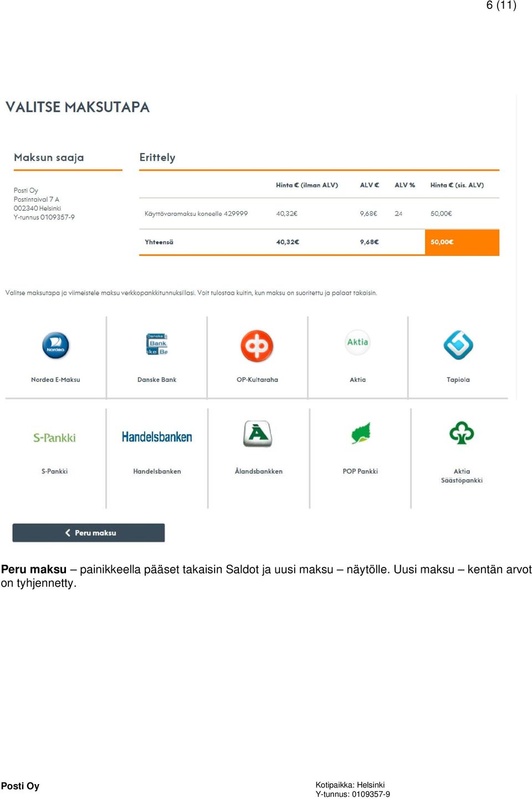Click the Tapiola text label
The width and height of the screenshot is (532, 799).
click(458, 380)
